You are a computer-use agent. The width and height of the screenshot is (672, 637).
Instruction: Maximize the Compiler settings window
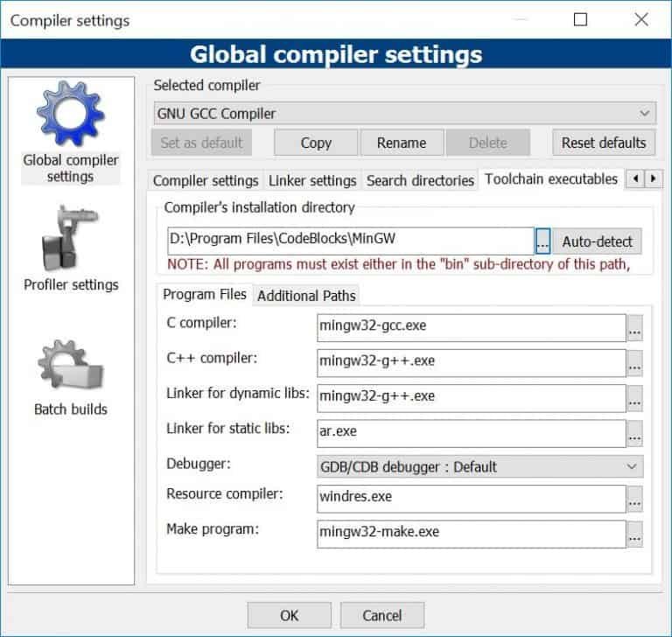pos(580,20)
